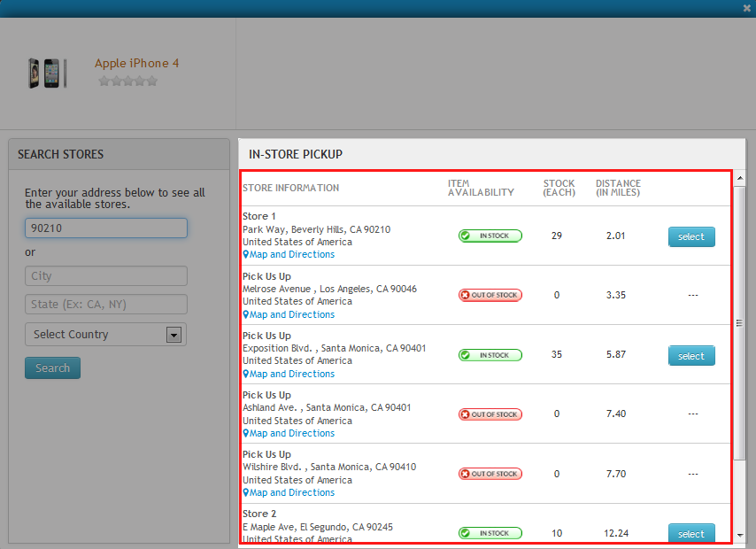Focus the City input field

pos(106,276)
